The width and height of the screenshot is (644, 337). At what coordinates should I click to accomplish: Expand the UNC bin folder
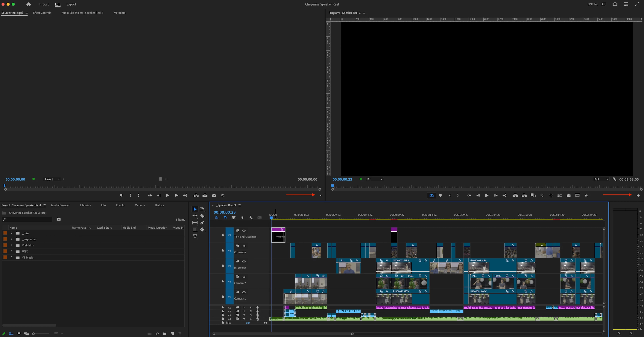(12, 251)
